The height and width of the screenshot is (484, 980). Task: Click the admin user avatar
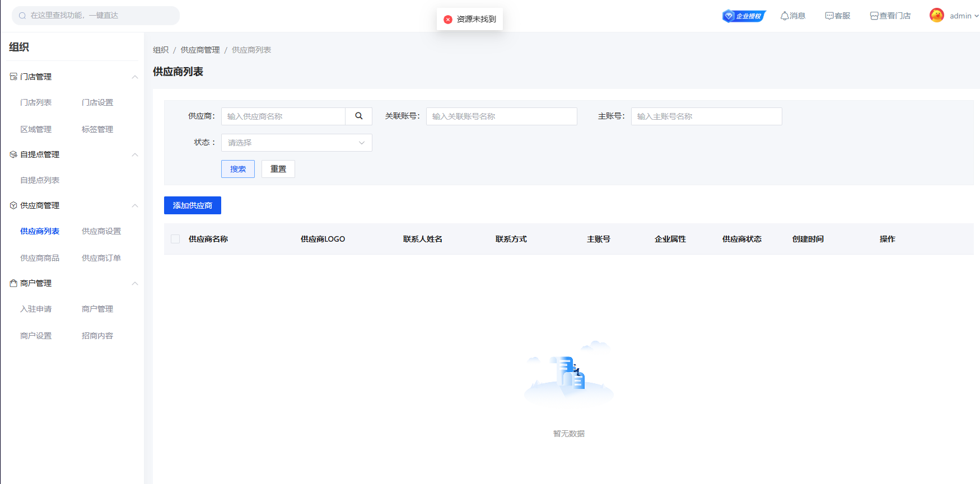[x=936, y=16]
